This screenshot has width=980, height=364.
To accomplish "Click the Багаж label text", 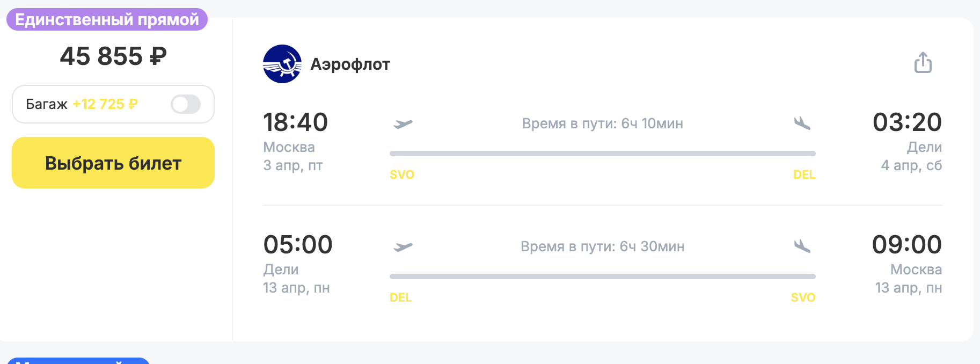I will coord(47,104).
